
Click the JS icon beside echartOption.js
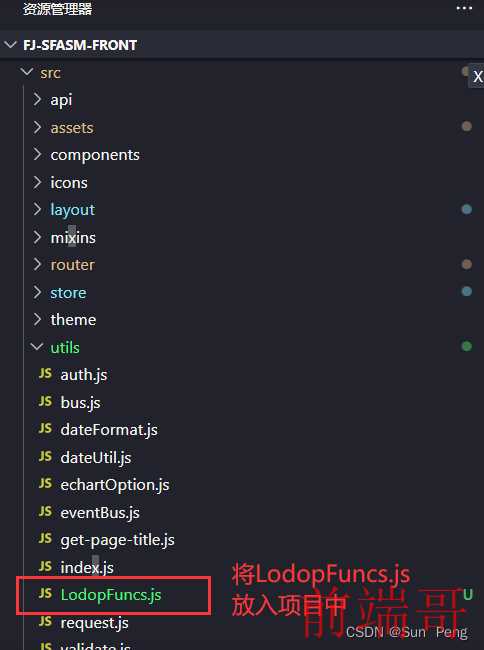pos(45,484)
